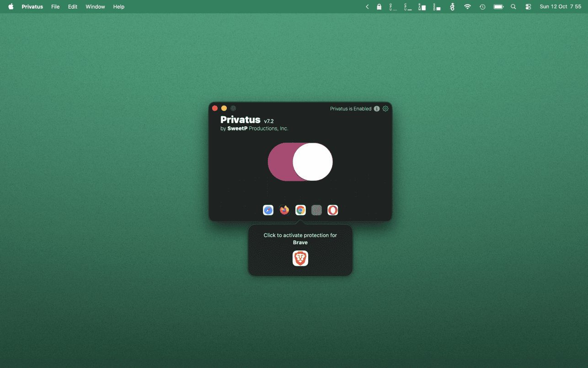Open Control Center from menu bar

[529, 7]
